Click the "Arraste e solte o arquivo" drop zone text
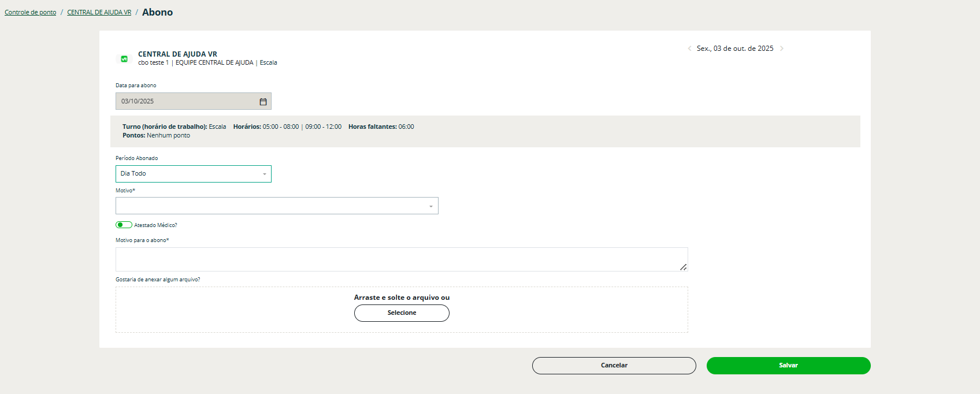 tap(402, 298)
